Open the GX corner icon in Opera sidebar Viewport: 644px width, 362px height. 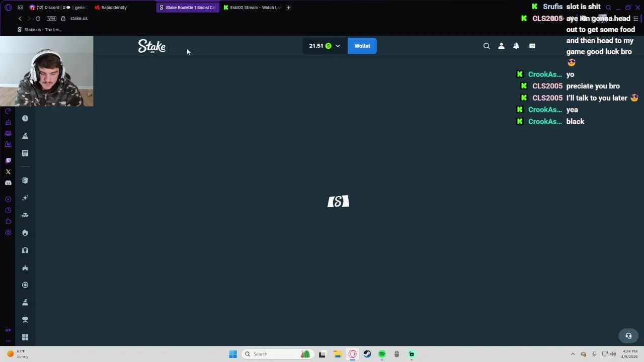pyautogui.click(x=8, y=330)
